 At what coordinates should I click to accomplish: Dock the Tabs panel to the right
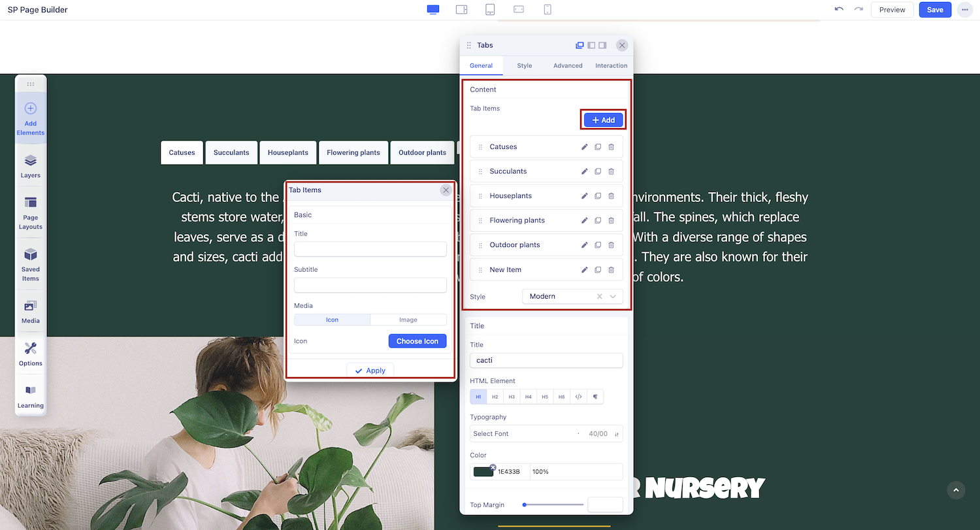[x=602, y=45]
